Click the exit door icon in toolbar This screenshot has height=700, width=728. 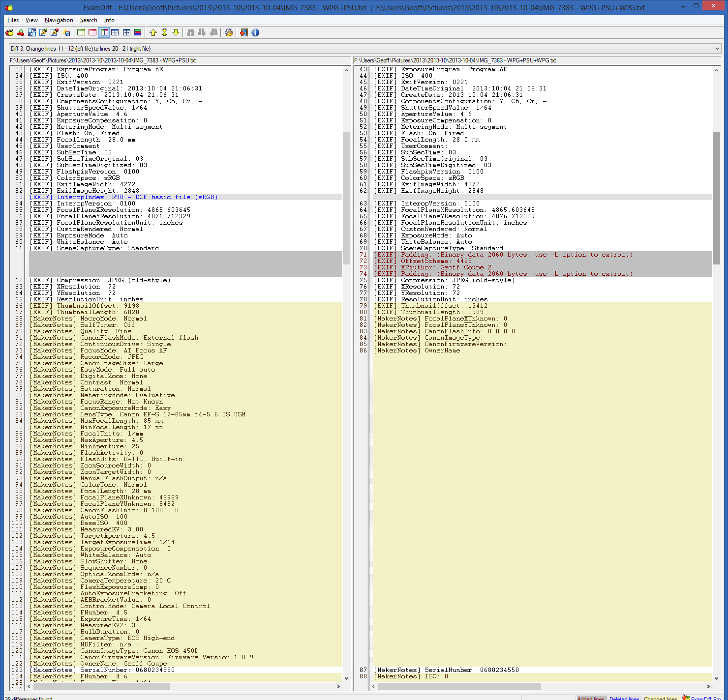click(243, 32)
